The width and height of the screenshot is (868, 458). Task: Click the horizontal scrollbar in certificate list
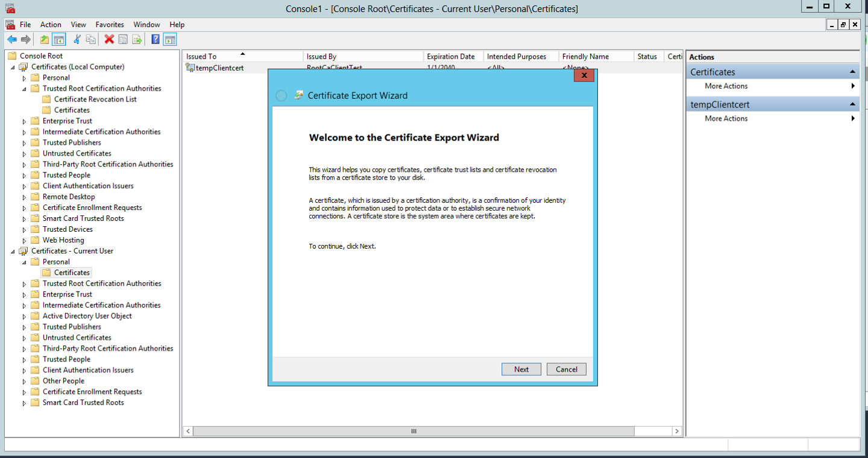click(x=414, y=431)
